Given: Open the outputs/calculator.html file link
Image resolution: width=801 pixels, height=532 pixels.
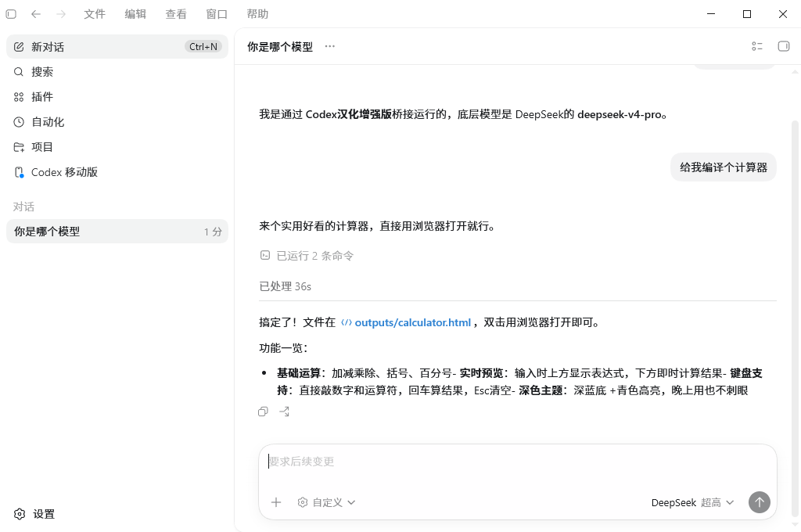Looking at the screenshot, I should click(x=406, y=322).
